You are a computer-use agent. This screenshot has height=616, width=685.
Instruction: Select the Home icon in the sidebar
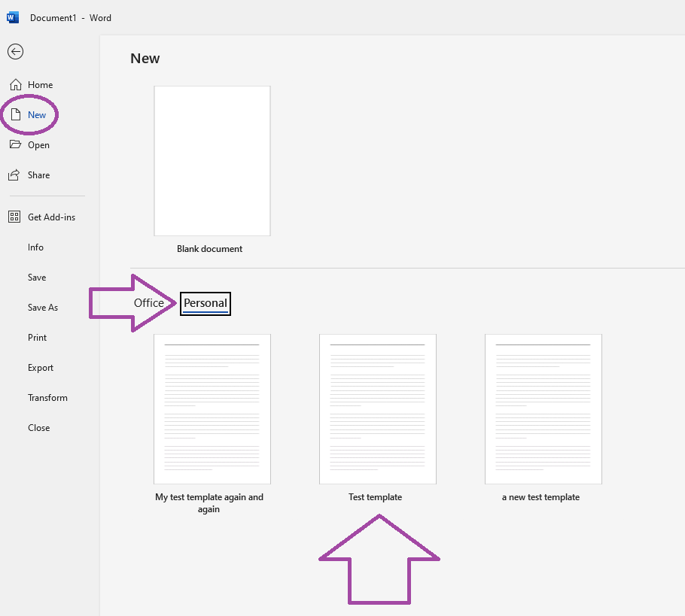coord(31,84)
